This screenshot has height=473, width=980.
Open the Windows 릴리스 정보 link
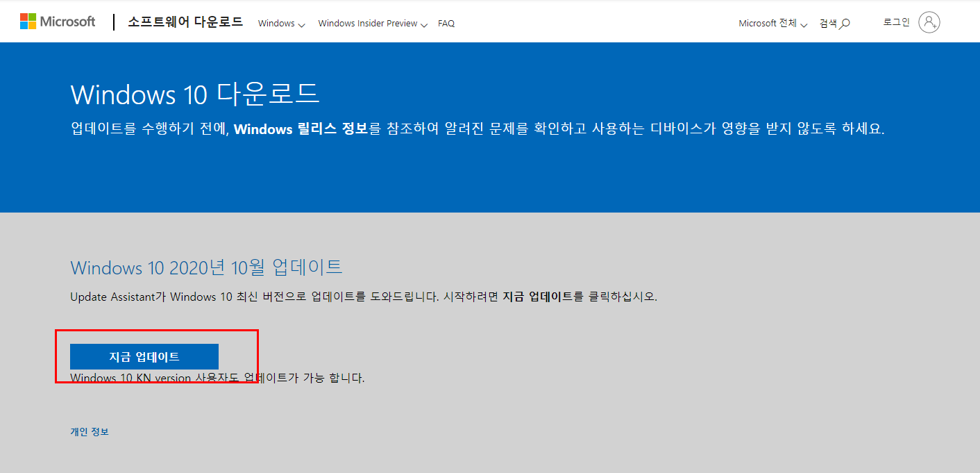point(301,128)
